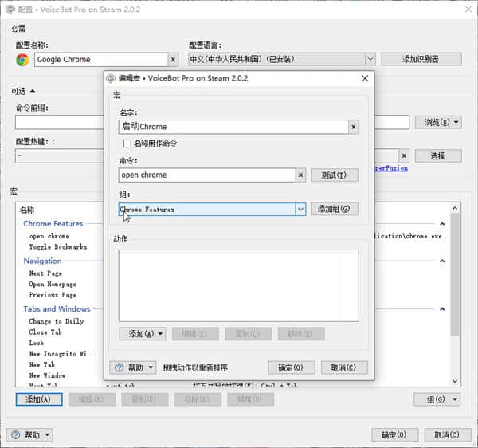Click the macro list vertical scrollbar

coord(455,279)
